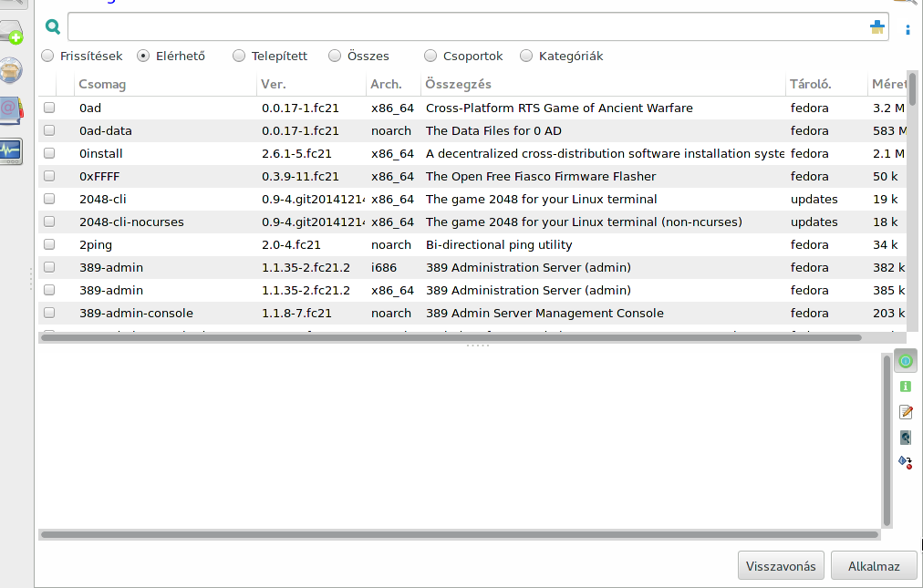Open the system monitor sidebar icon
Viewport: 923px width, 588px height.
[x=11, y=149]
